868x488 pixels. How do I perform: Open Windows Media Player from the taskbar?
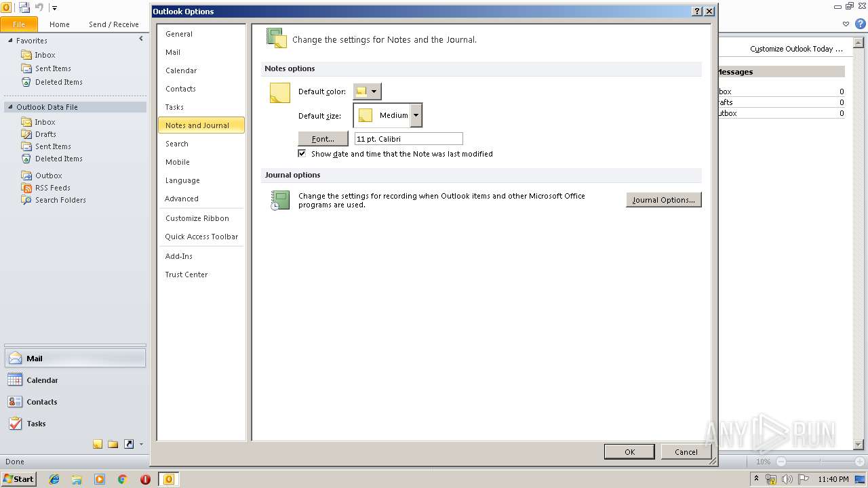click(x=100, y=479)
